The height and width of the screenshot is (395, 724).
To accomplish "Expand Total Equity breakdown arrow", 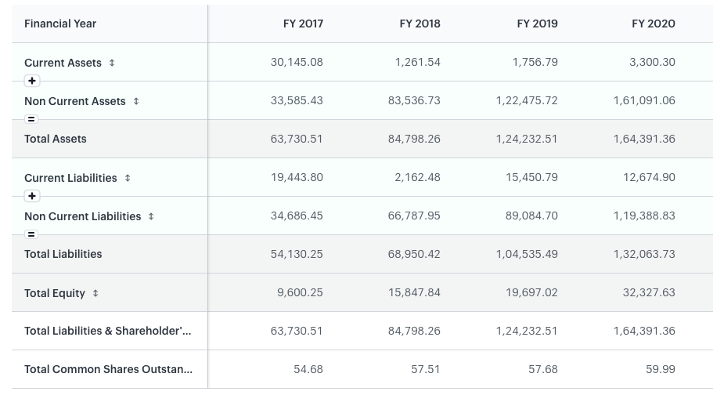I will (95, 293).
